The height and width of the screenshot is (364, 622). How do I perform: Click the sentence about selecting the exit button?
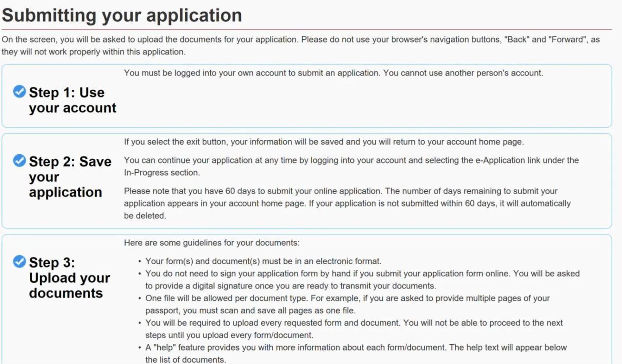(324, 142)
